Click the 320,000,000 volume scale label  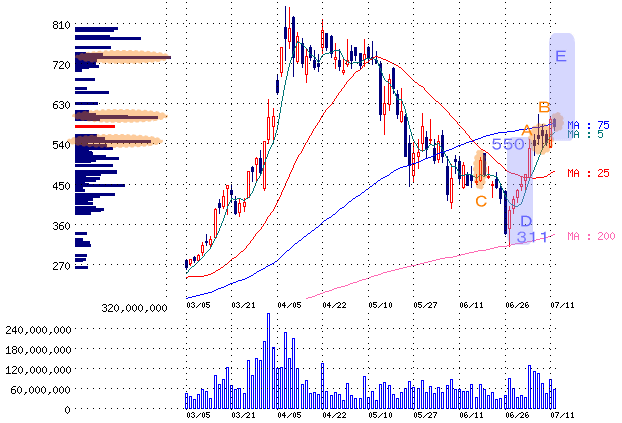coord(134,308)
